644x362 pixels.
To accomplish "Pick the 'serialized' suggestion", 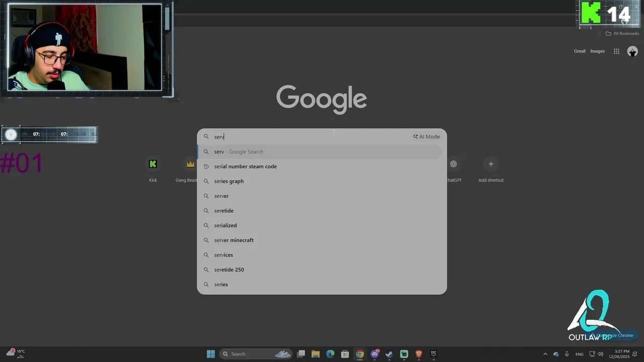I will (319, 225).
